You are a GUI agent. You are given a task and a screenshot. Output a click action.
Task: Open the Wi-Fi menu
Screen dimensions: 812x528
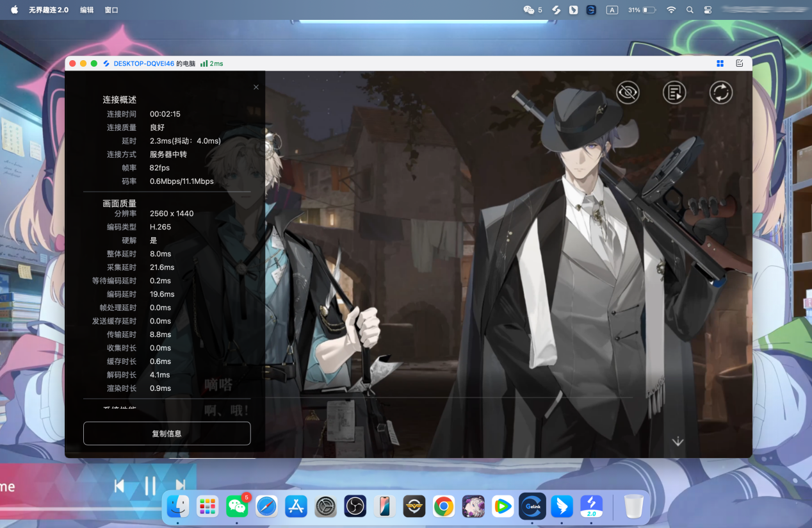click(671, 10)
